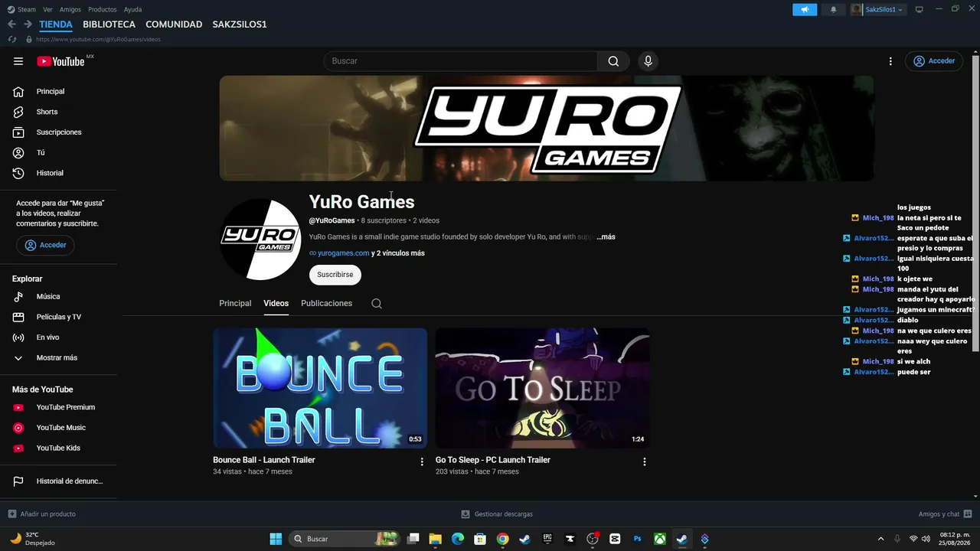The image size is (980, 551).
Task: Expand Mostrar más in Explorar section
Action: pos(58,358)
